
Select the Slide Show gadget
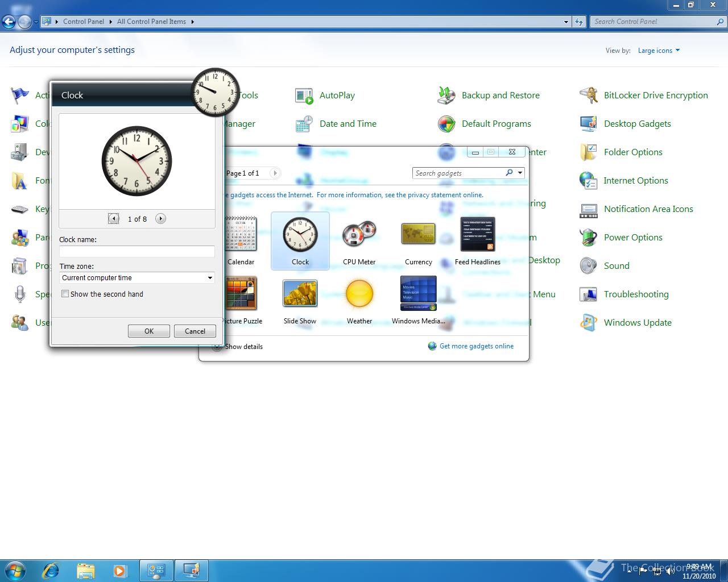(x=300, y=300)
